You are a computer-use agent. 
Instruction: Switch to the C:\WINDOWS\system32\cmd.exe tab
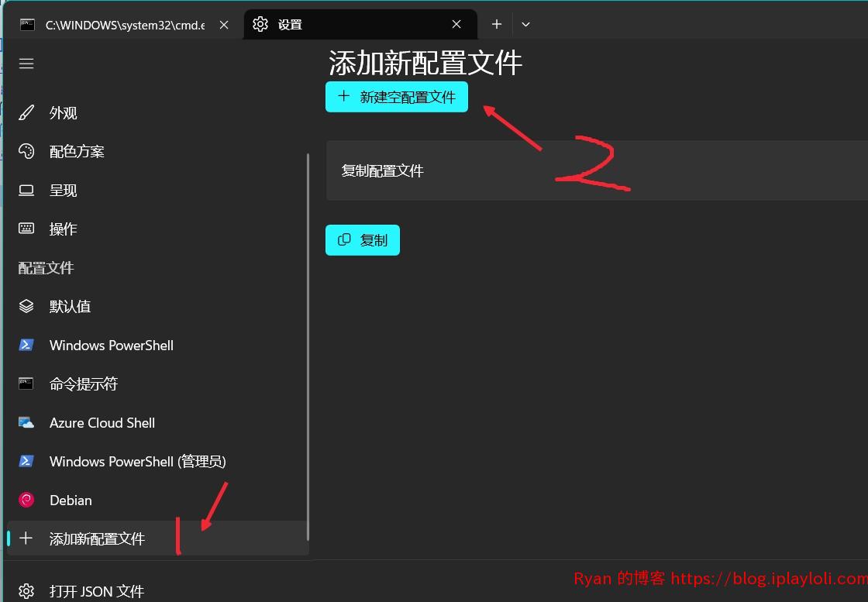125,24
